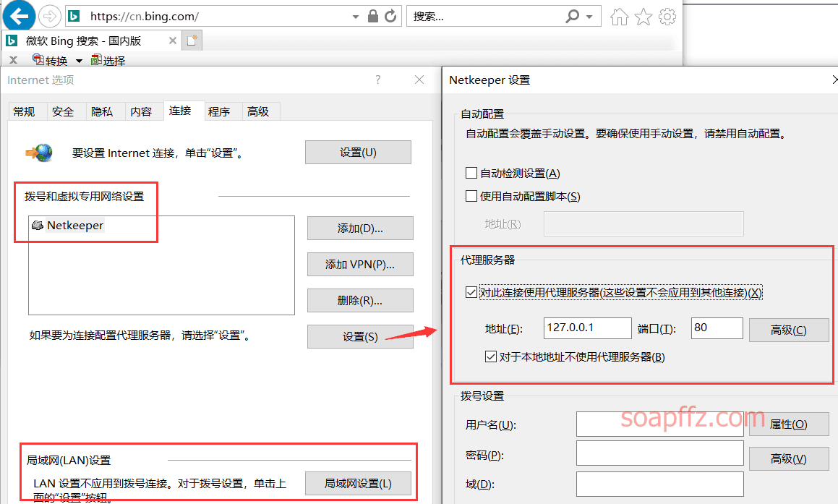
Task: Switch to the 隐私 tab
Action: (x=102, y=111)
